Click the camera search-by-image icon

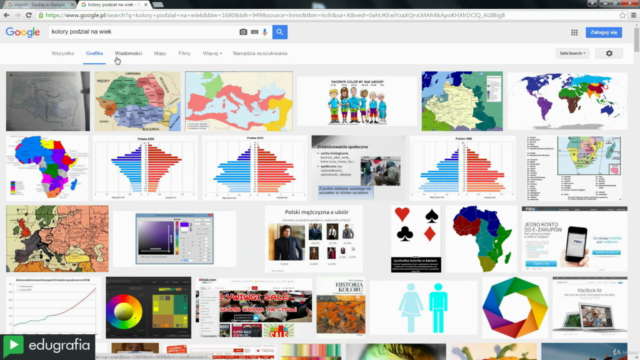[243, 32]
